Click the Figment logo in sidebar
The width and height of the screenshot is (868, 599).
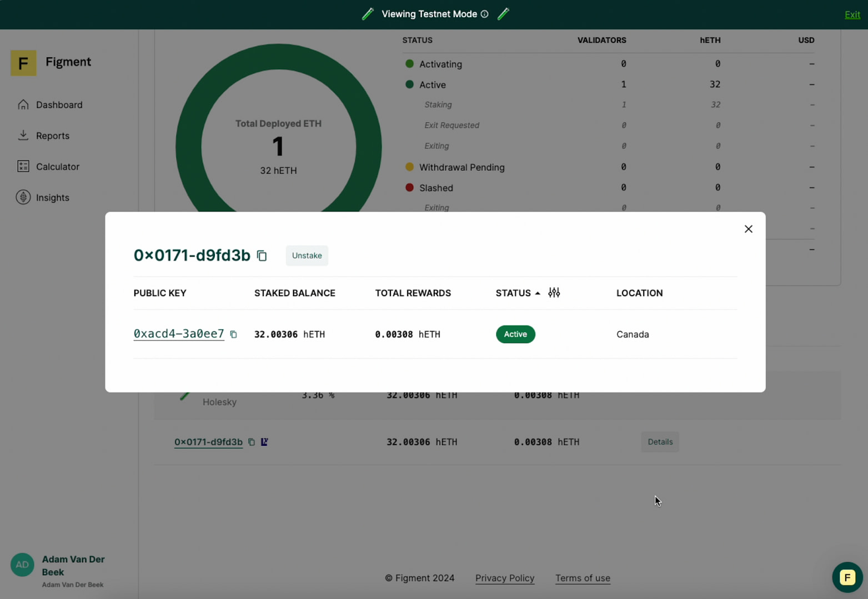coord(23,63)
